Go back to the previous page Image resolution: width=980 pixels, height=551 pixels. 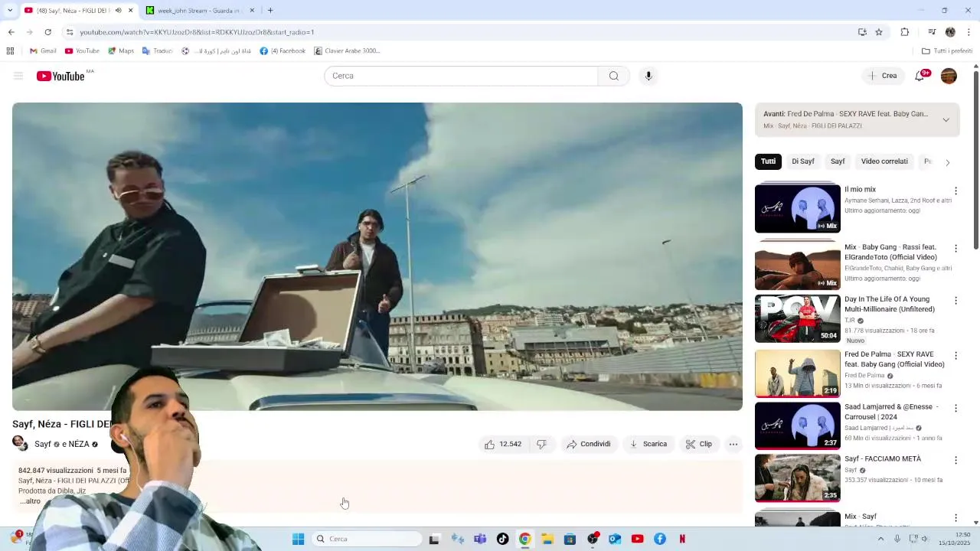[x=11, y=32]
